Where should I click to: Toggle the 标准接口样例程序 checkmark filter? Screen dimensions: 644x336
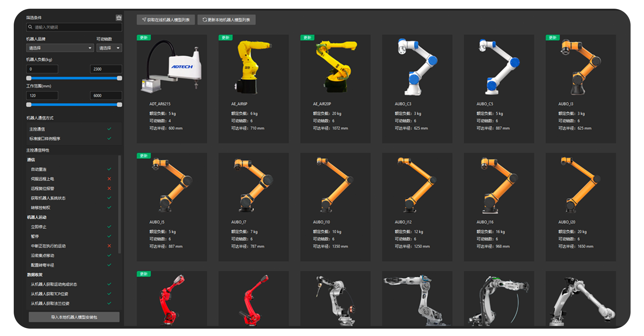click(x=109, y=138)
